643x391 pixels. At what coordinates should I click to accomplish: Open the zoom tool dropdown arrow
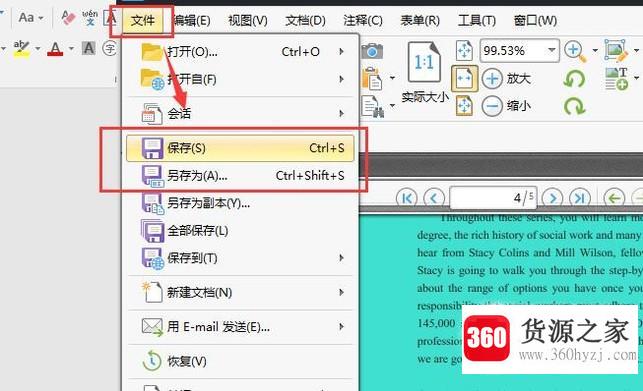click(x=595, y=51)
